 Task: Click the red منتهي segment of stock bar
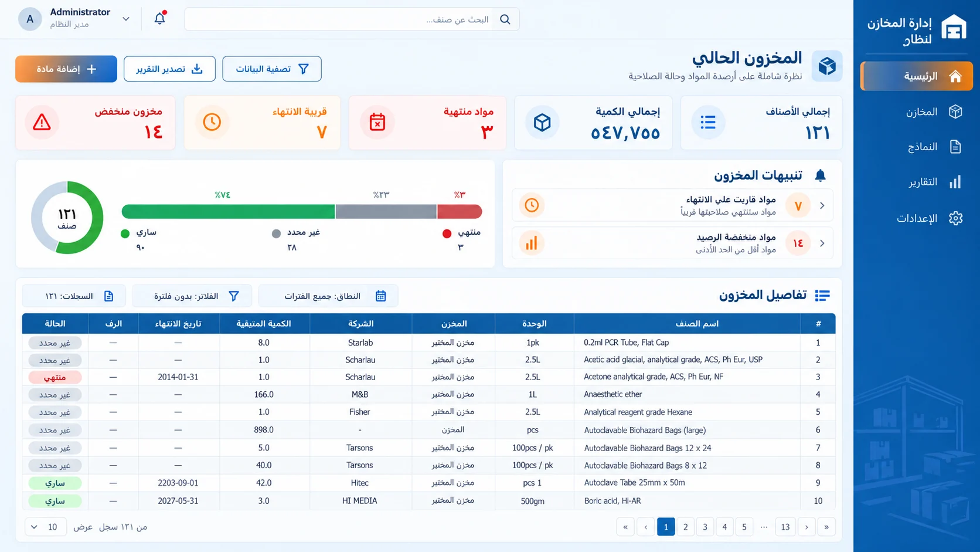pos(460,212)
